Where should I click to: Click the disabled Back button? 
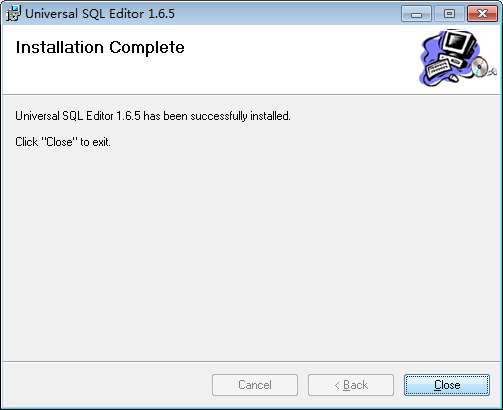351,385
